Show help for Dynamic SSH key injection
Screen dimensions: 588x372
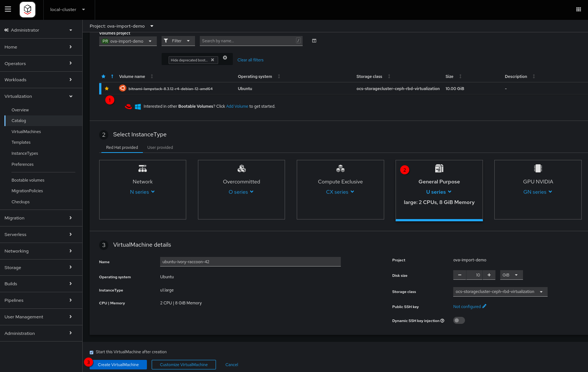click(x=442, y=321)
